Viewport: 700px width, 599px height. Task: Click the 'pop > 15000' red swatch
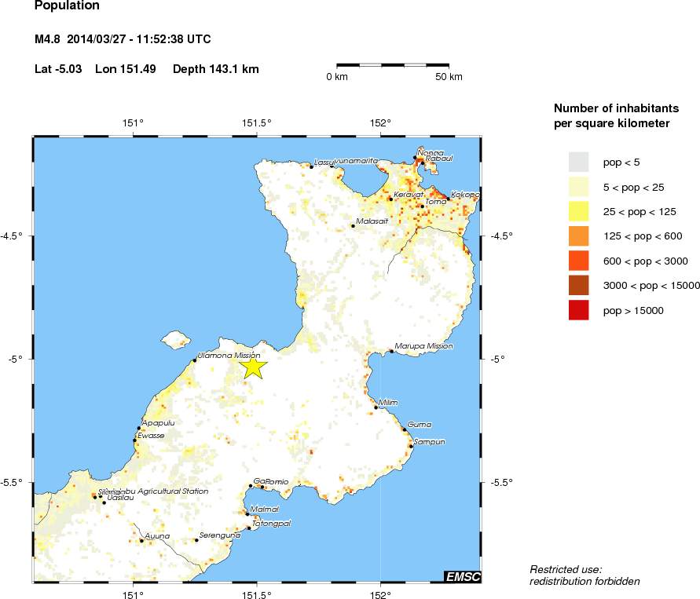tap(578, 310)
